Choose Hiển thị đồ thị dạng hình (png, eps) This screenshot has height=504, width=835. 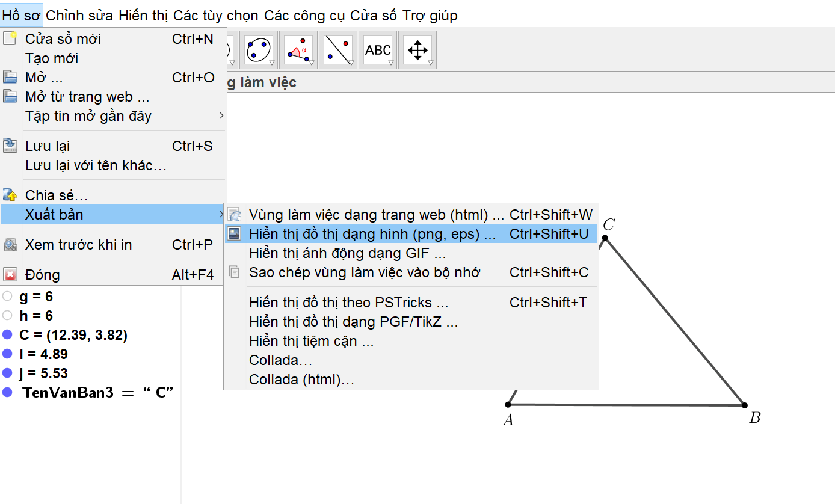tap(411, 234)
